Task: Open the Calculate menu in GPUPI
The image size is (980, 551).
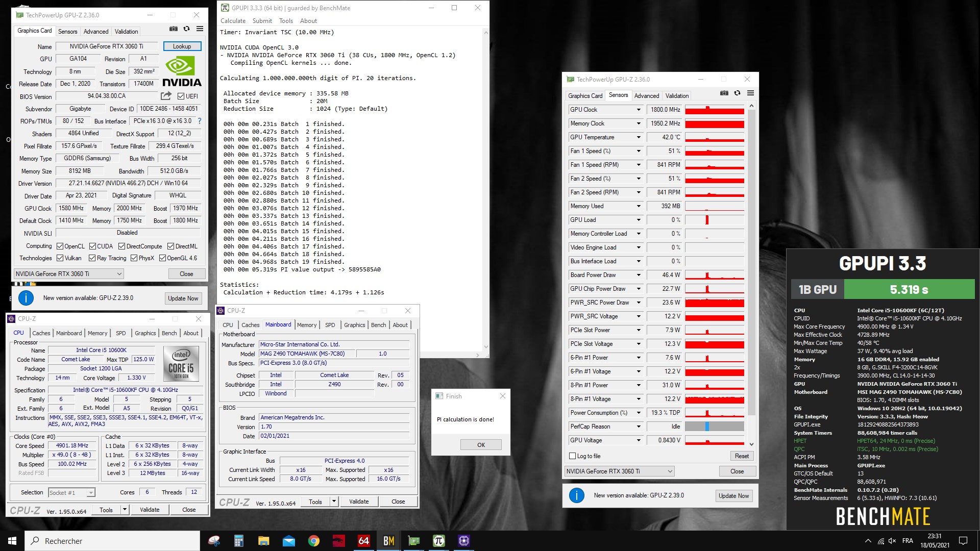Action: [233, 21]
